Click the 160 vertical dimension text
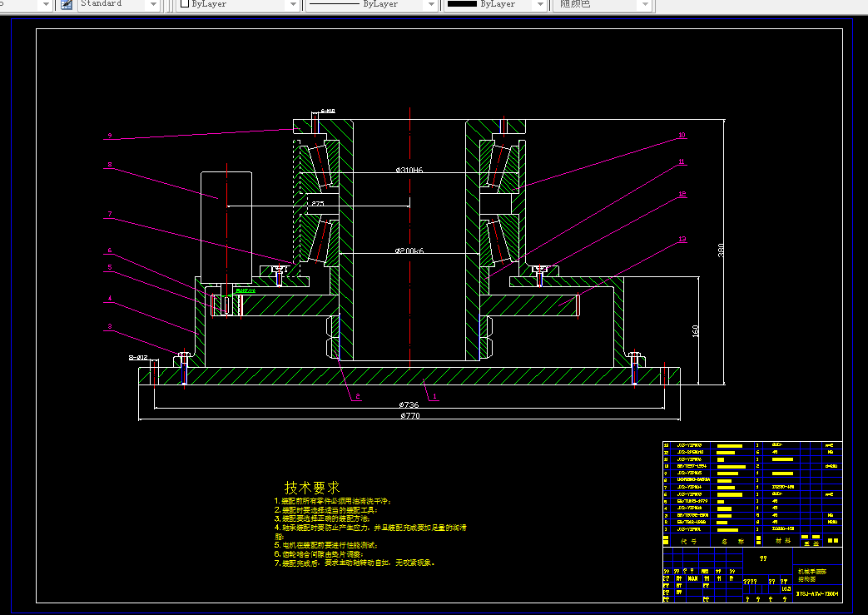 [x=695, y=331]
